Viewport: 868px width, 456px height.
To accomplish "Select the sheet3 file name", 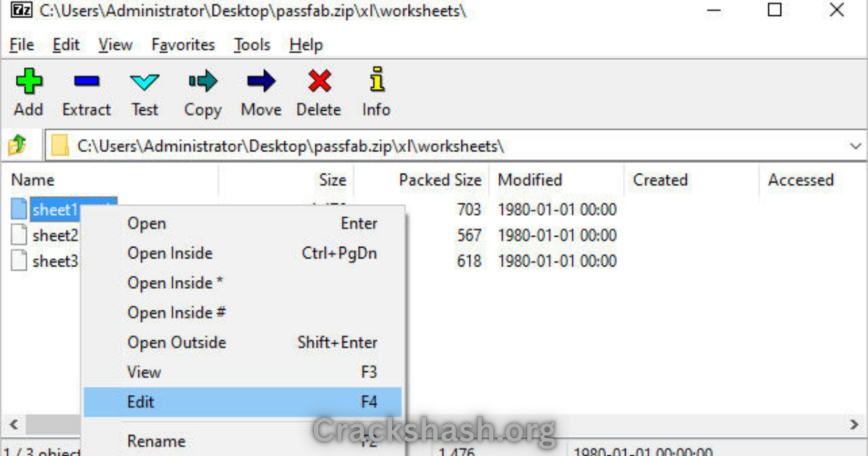I will (56, 261).
